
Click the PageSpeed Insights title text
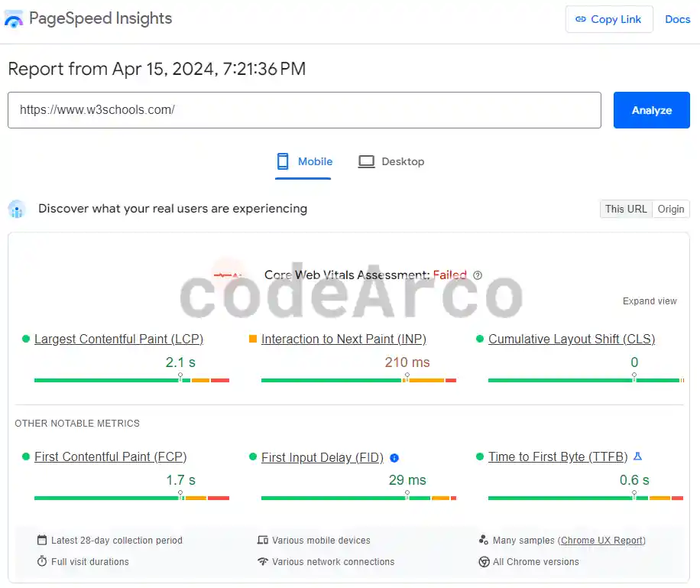coord(100,18)
